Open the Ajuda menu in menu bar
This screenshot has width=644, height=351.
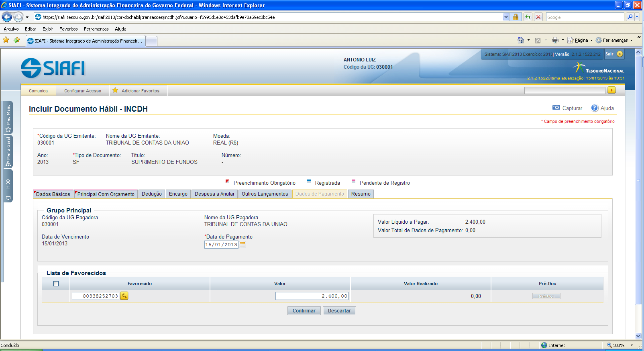[x=120, y=29]
